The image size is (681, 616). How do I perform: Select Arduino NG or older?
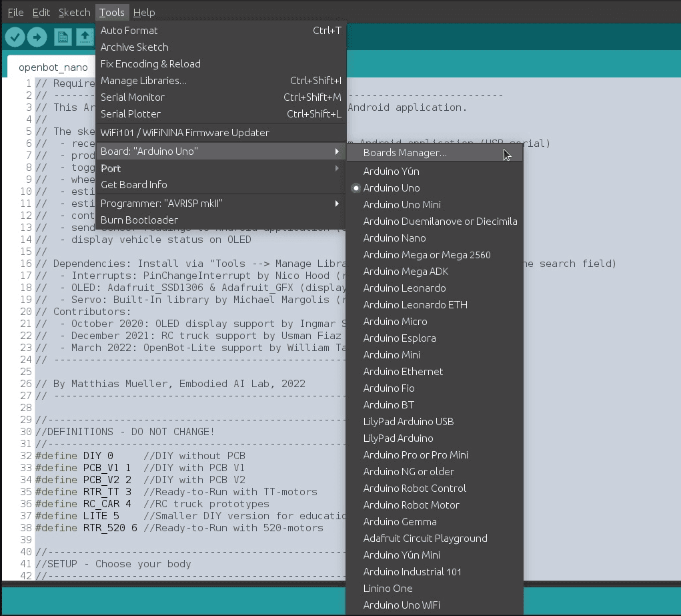click(x=435, y=472)
